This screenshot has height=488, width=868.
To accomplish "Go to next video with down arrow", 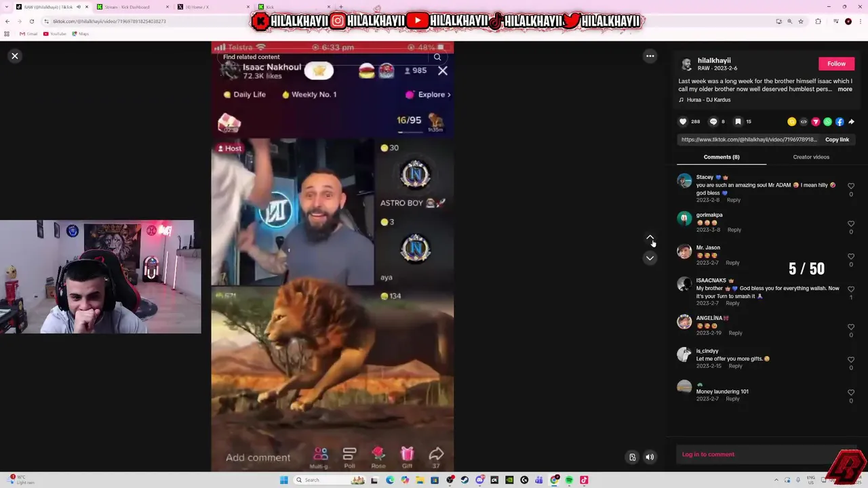I will click(x=650, y=258).
